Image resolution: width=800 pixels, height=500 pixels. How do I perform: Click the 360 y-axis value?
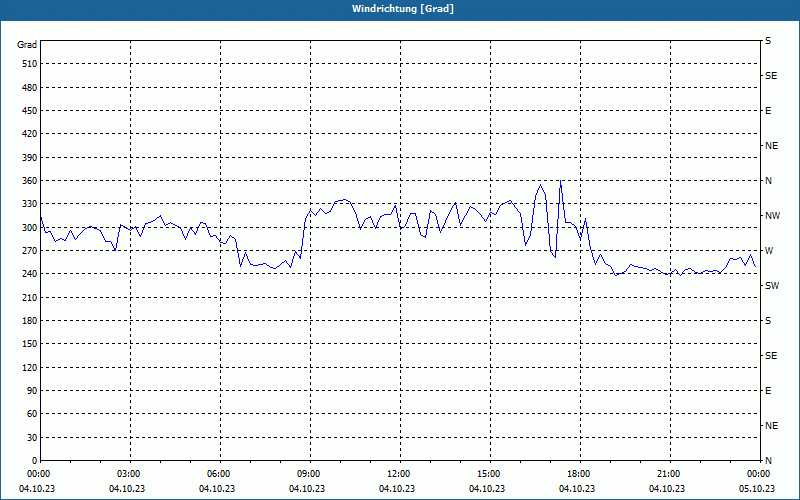30,181
